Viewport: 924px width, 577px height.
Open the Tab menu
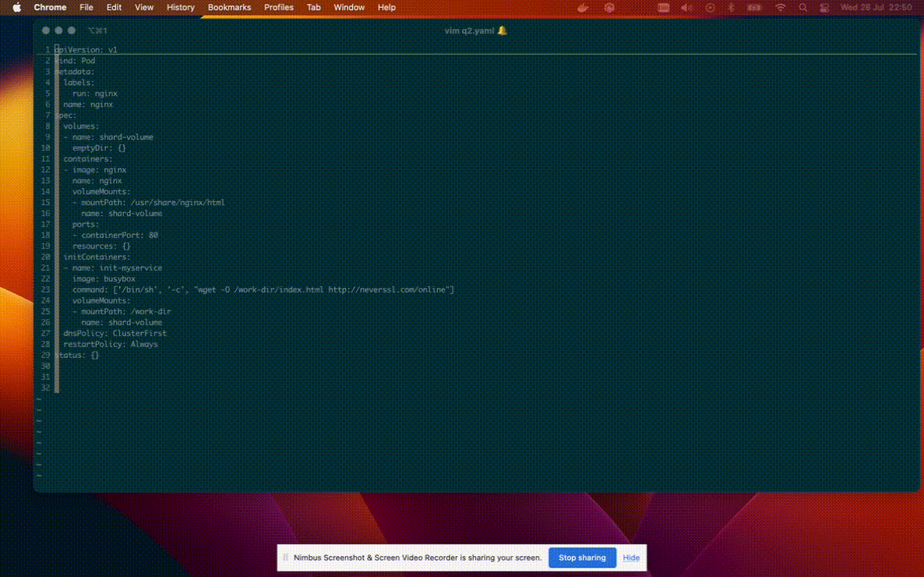pos(313,7)
